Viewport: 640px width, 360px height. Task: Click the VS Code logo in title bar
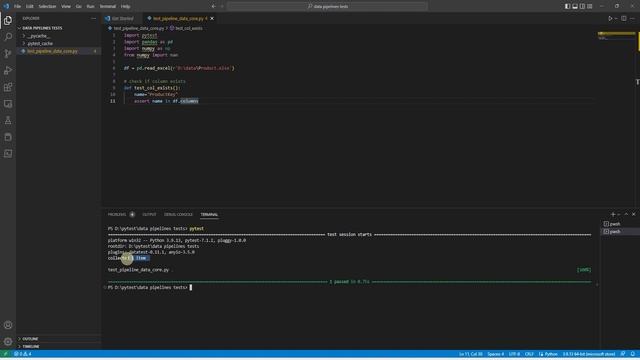(6, 6)
